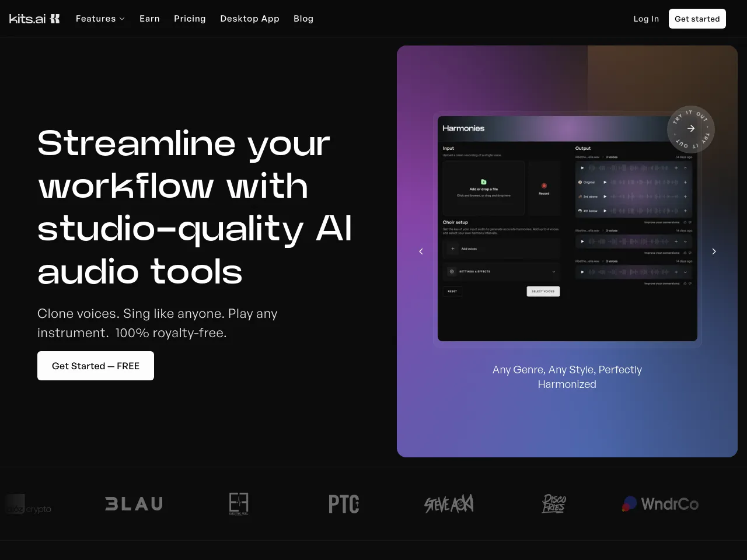Click the PTC logo
Image resolution: width=747 pixels, height=560 pixels.
pyautogui.click(x=344, y=504)
